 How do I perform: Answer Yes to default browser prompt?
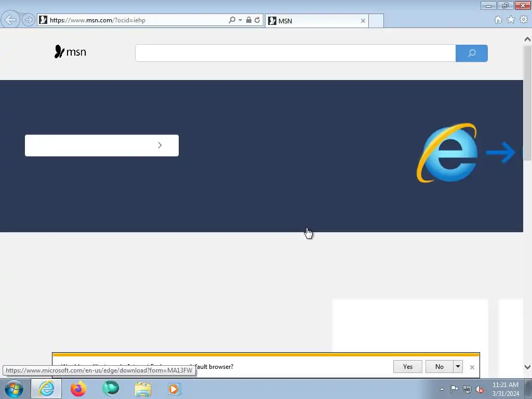pyautogui.click(x=407, y=366)
